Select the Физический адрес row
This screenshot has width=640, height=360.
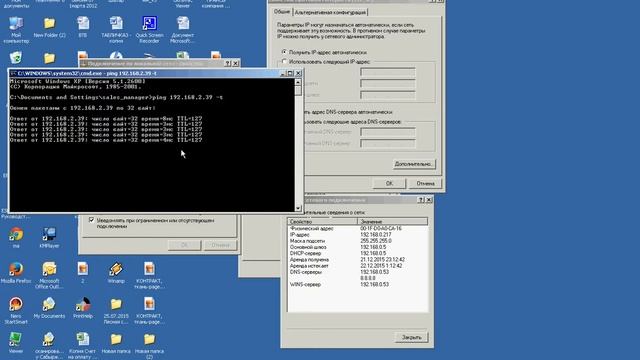click(x=358, y=229)
